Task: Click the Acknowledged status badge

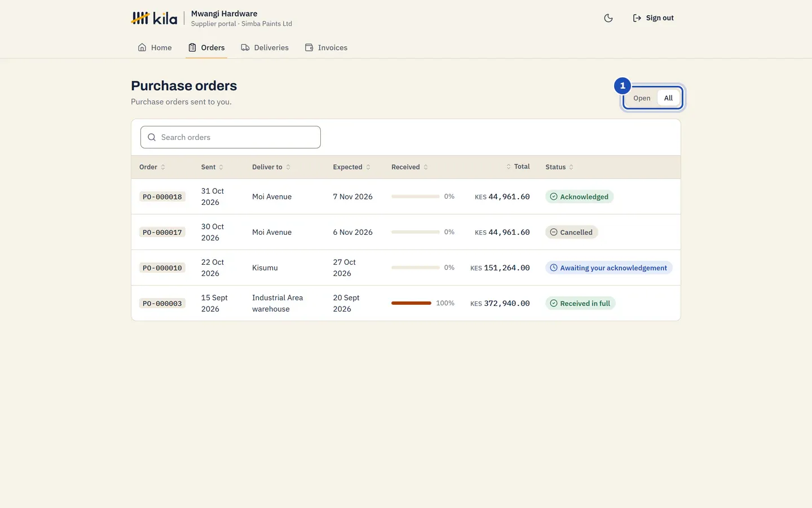Action: 579,196
